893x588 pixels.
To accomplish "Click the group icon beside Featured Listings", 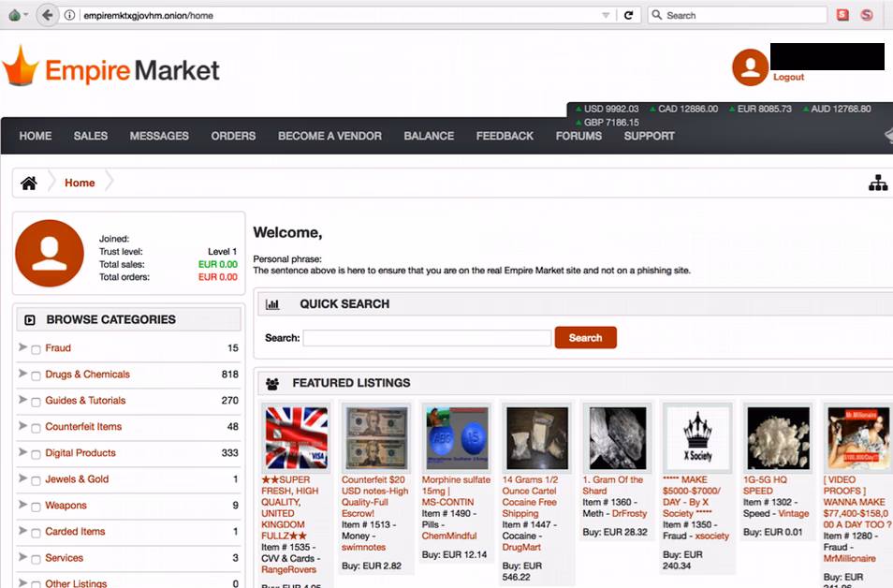I will (272, 384).
